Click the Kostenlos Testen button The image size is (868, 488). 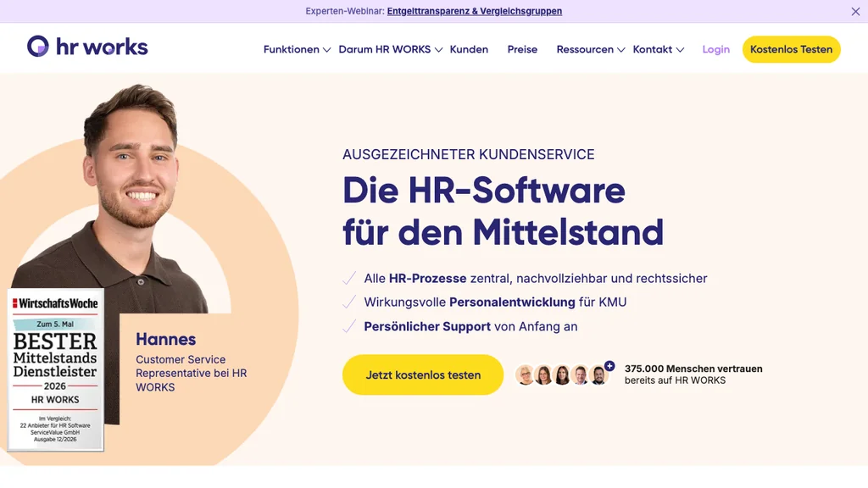tap(791, 49)
